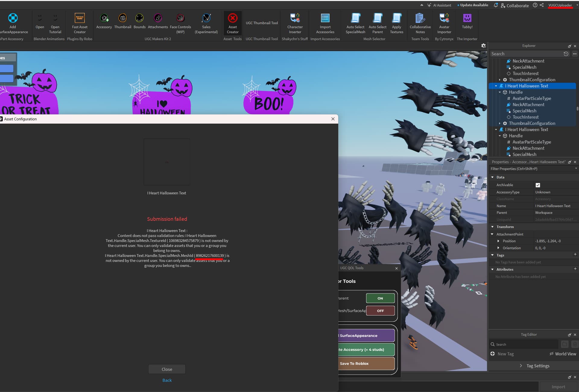Click the Accessory tool in UGC Makers Kit
The image size is (579, 392).
(104, 21)
